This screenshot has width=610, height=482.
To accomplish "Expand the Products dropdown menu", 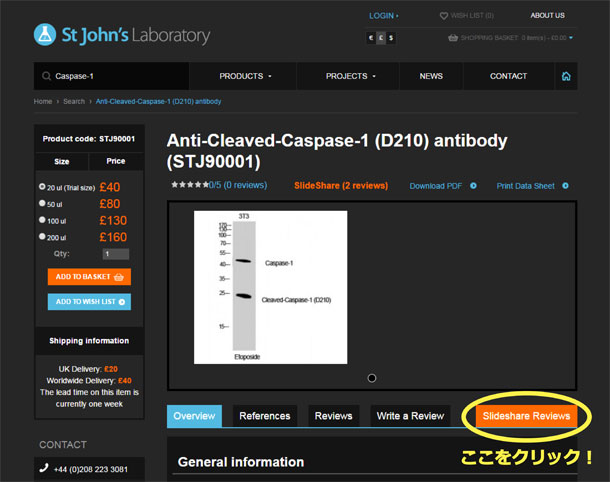I will (x=245, y=76).
